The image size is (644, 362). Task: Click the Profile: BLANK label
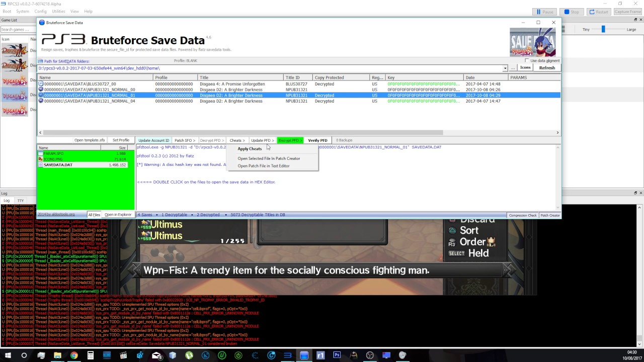pyautogui.click(x=186, y=61)
